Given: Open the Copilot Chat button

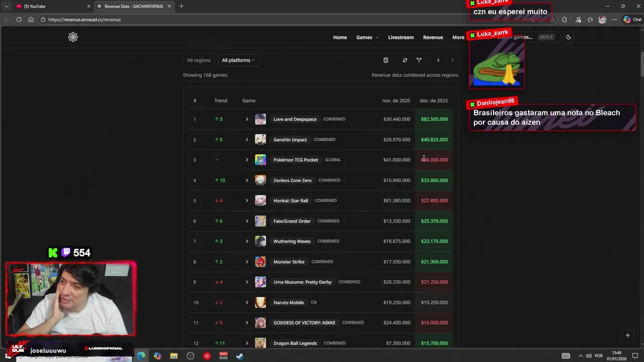Looking at the screenshot, I should [x=632, y=20].
